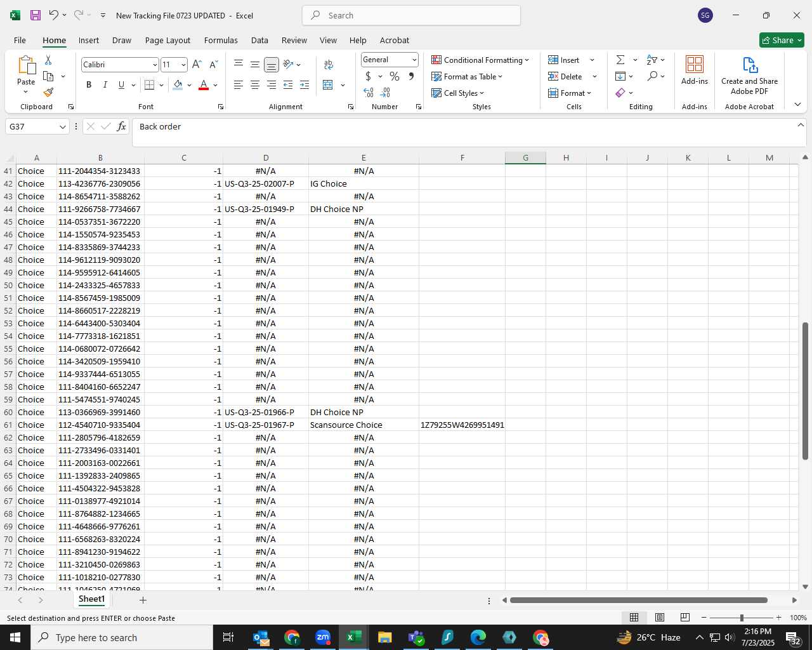Expand Format as Table dropdown

(501, 77)
